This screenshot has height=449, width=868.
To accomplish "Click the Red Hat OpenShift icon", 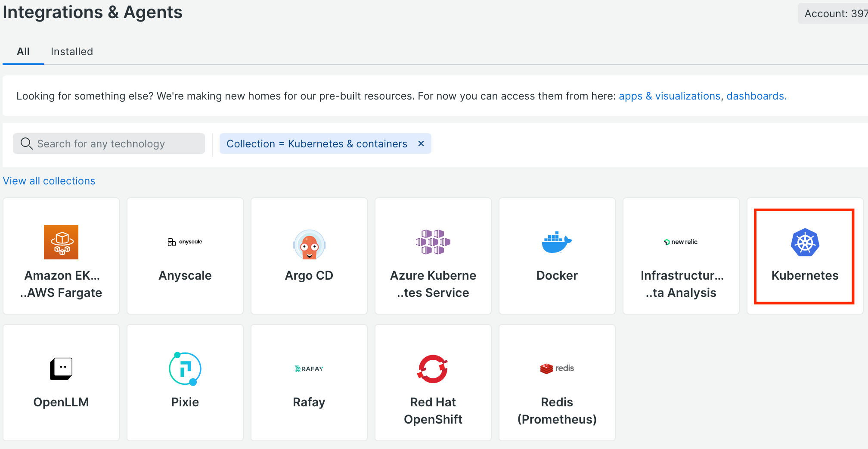I will [x=433, y=369].
